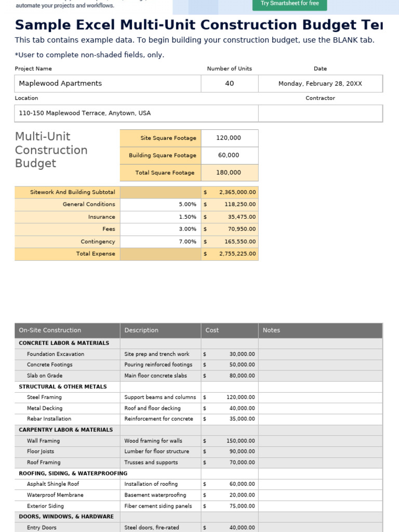The height and width of the screenshot is (532, 399).
Task: Select the Slab on Grade cost 80,000.00
Action: (x=230, y=376)
